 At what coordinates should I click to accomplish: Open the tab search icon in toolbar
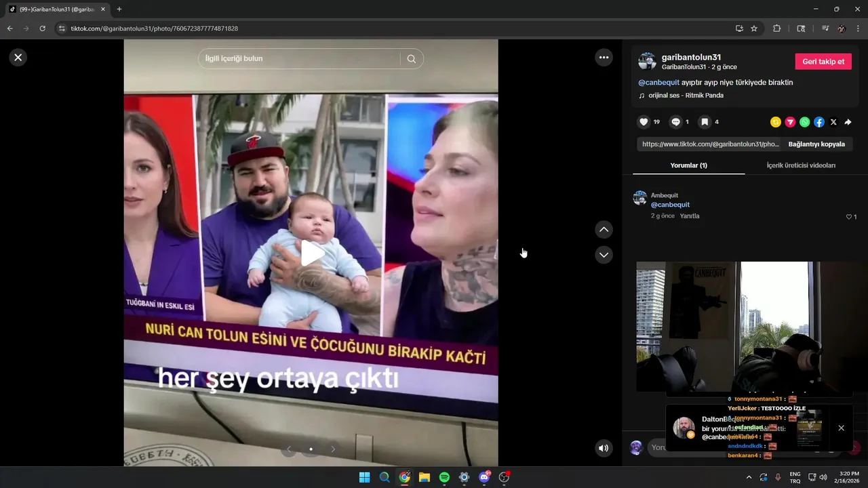pyautogui.click(x=801, y=28)
